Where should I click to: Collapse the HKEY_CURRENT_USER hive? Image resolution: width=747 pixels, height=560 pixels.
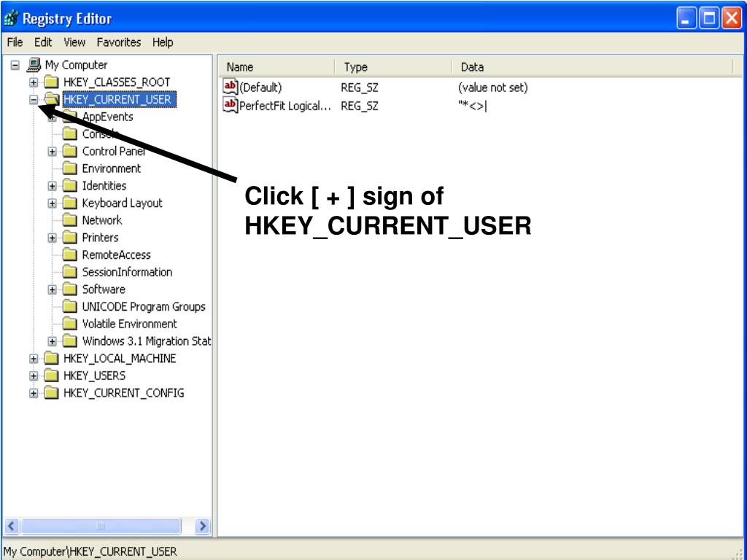(x=34, y=100)
